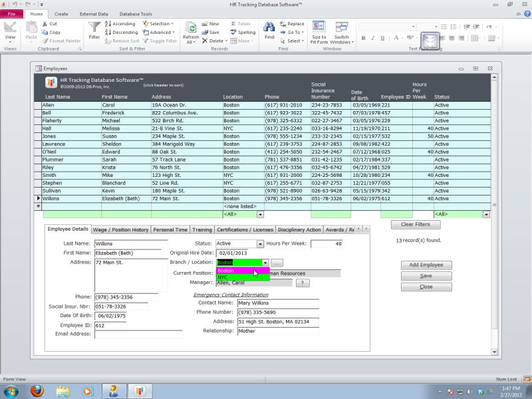Sort records with the Ascending button

[120, 23]
